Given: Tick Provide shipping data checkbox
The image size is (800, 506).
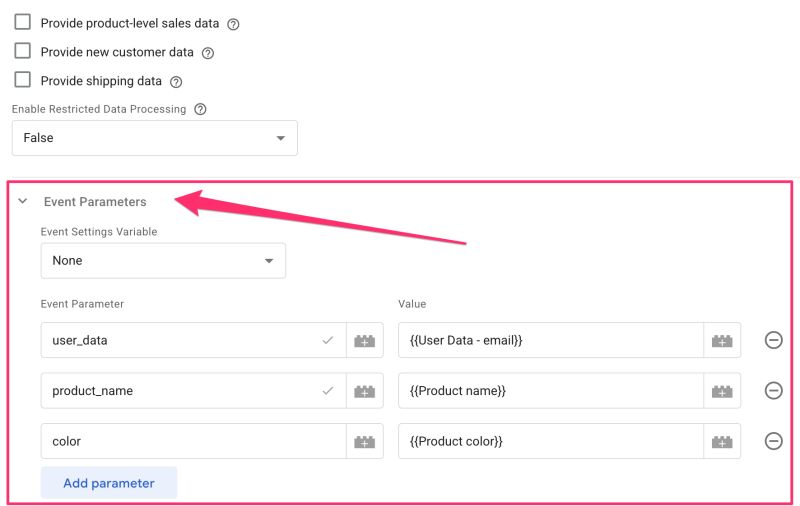Looking at the screenshot, I should tap(23, 80).
